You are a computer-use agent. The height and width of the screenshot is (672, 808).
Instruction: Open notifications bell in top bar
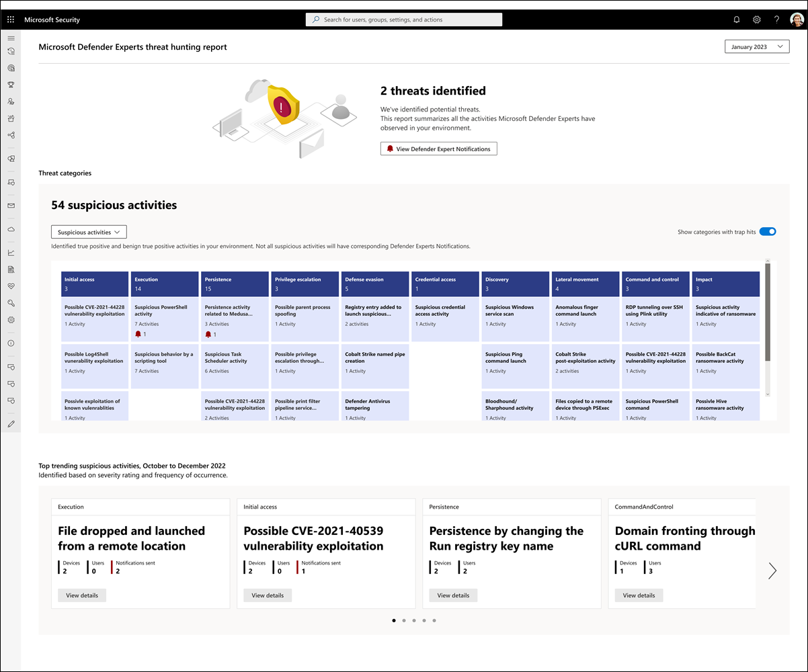737,19
